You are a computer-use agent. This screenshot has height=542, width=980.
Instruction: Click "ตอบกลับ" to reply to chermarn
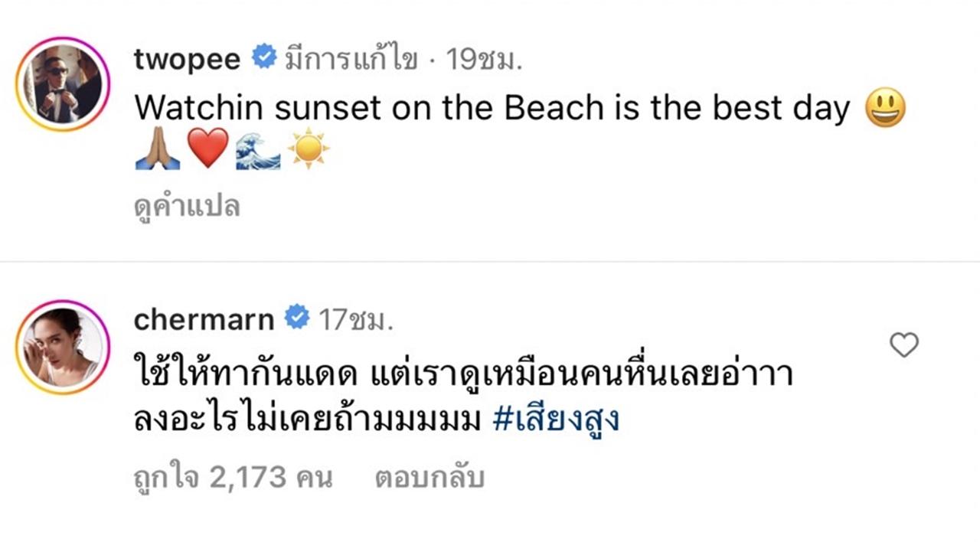tap(430, 478)
